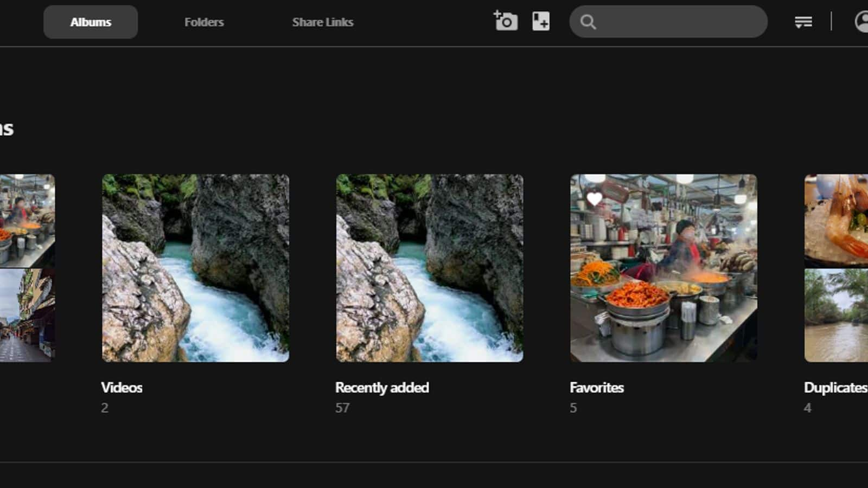Open the Folders tab

point(204,22)
